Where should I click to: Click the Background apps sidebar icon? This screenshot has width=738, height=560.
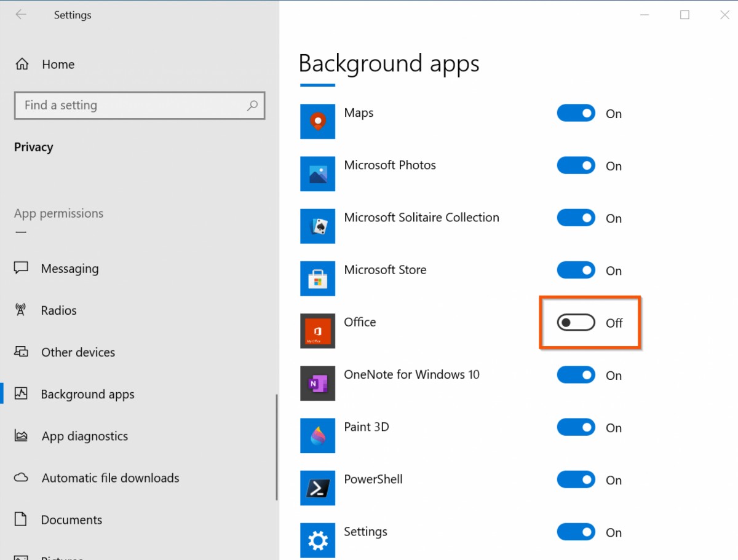(x=22, y=393)
